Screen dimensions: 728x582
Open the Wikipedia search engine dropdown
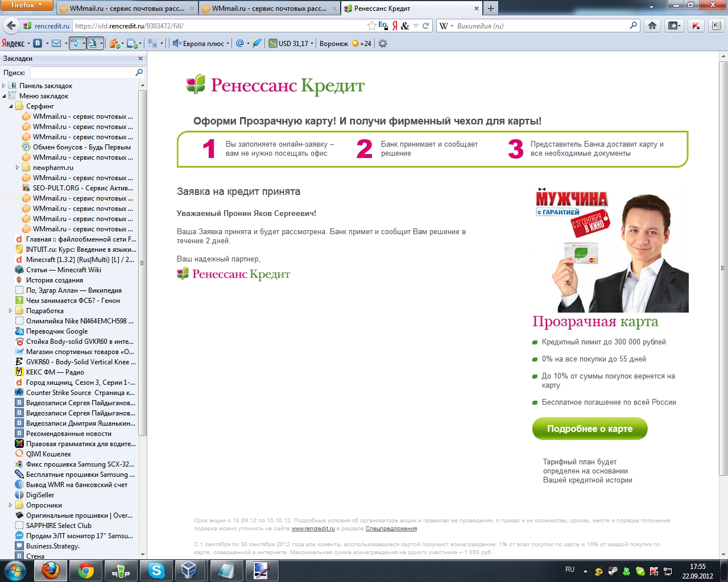click(446, 26)
